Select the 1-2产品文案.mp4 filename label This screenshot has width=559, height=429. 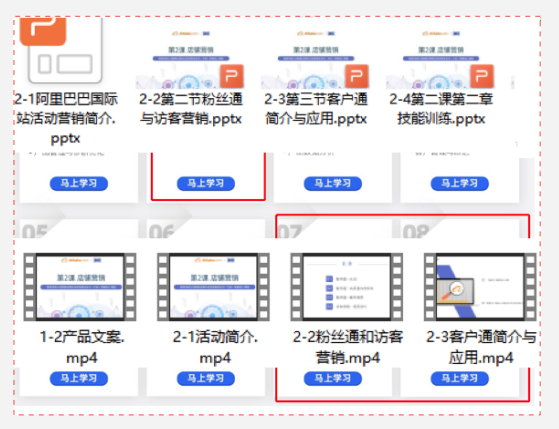point(82,347)
